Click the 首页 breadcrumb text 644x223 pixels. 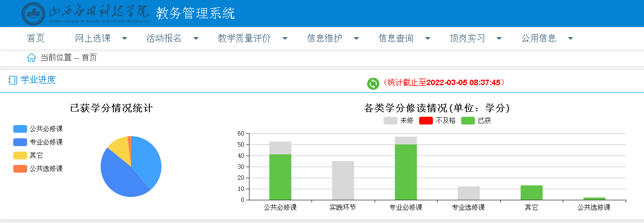tap(89, 58)
